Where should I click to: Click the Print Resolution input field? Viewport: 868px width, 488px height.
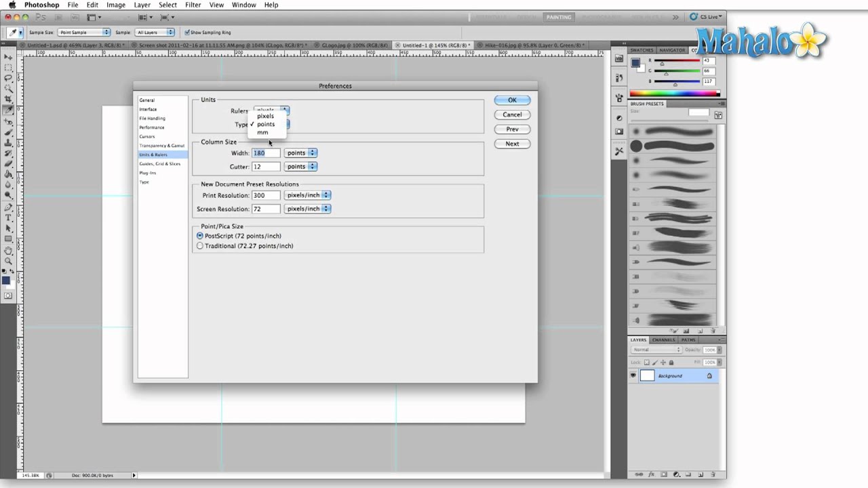266,195
